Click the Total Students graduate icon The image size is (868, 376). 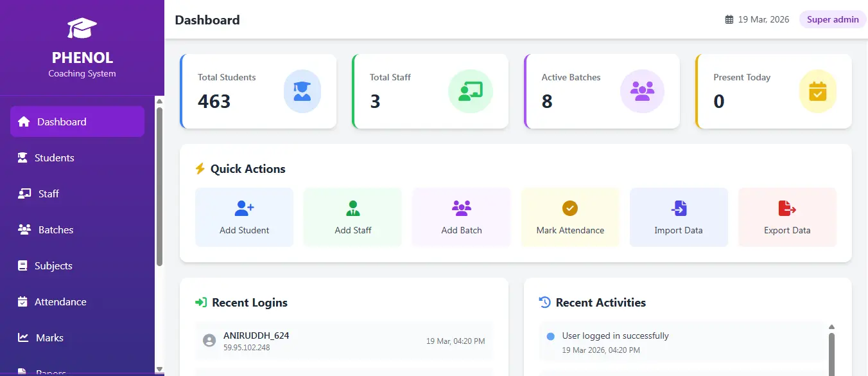(x=302, y=91)
